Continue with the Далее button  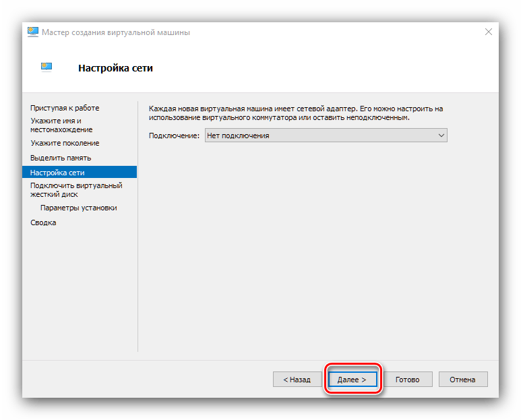click(x=353, y=379)
